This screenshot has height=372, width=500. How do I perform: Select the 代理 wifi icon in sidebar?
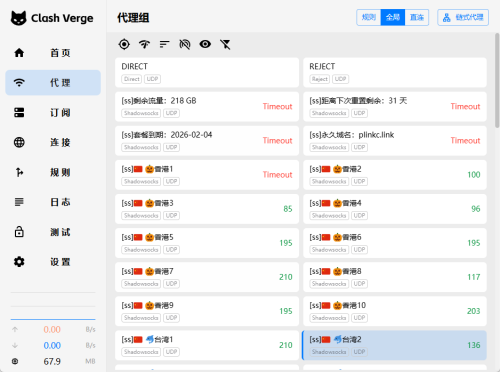19,82
